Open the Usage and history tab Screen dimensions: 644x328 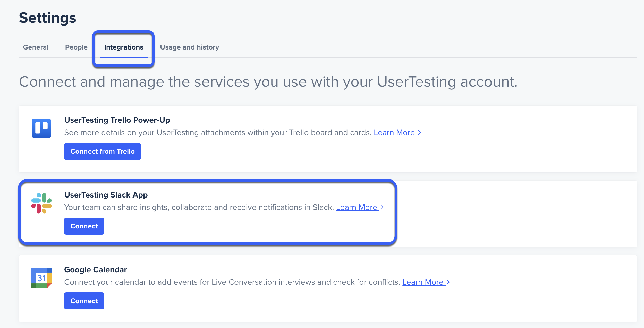click(190, 47)
